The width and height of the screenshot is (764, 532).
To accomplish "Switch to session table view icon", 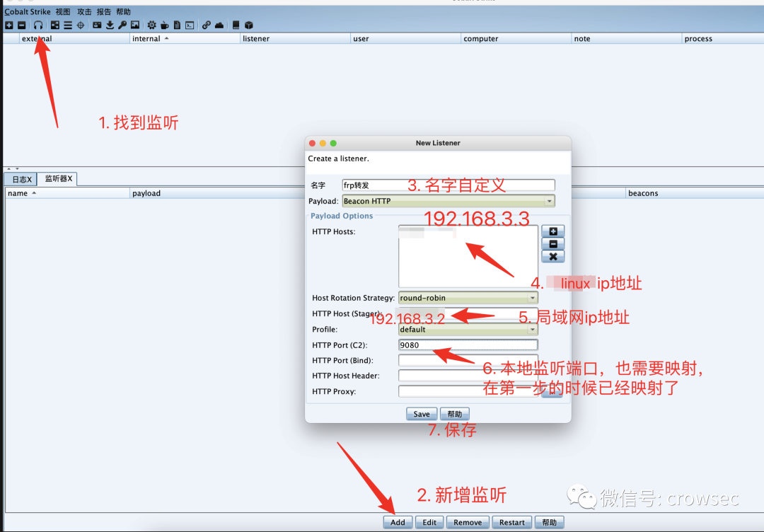I will tap(68, 25).
